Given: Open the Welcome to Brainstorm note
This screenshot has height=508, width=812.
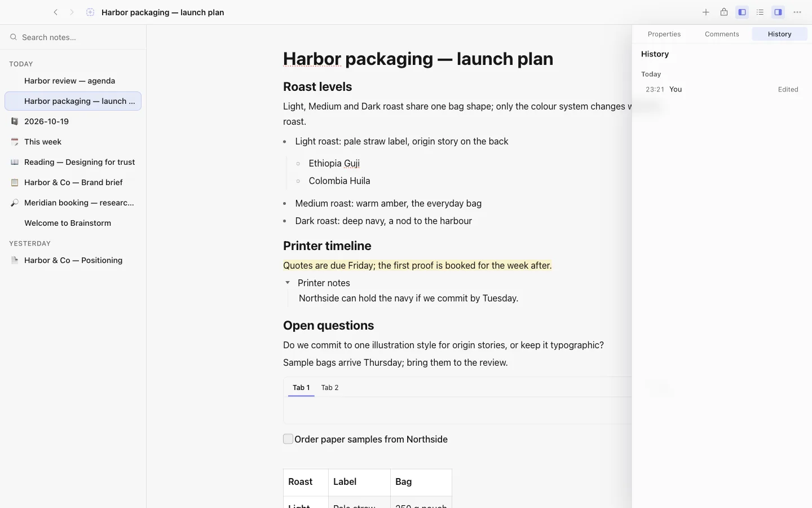Looking at the screenshot, I should pos(73,223).
